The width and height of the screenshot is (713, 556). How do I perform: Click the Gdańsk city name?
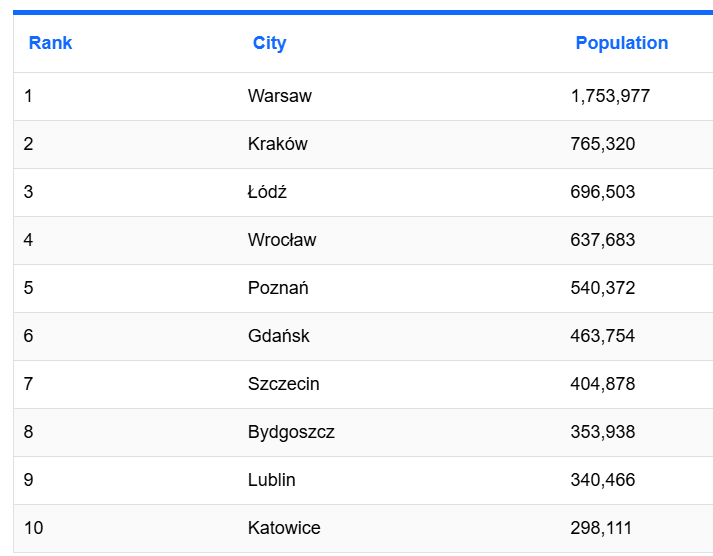pyautogui.click(x=279, y=336)
